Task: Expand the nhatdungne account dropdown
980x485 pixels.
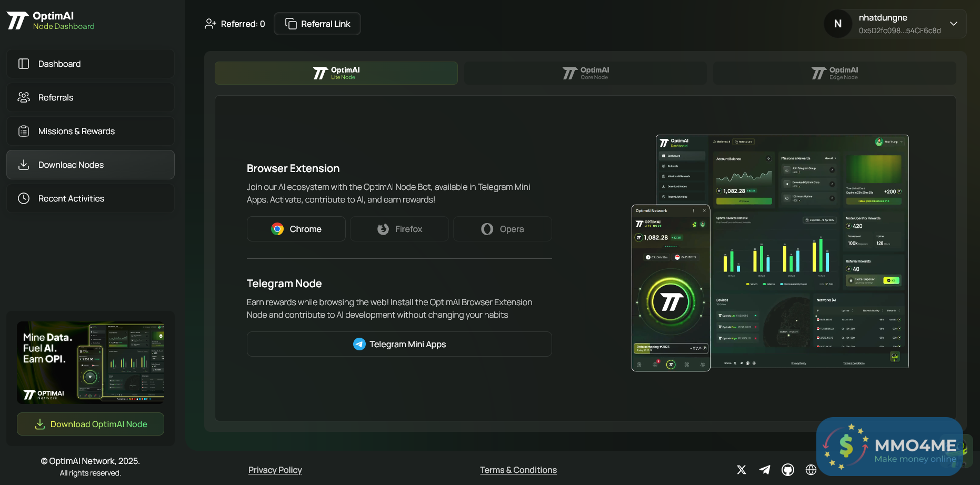Action: tap(954, 24)
